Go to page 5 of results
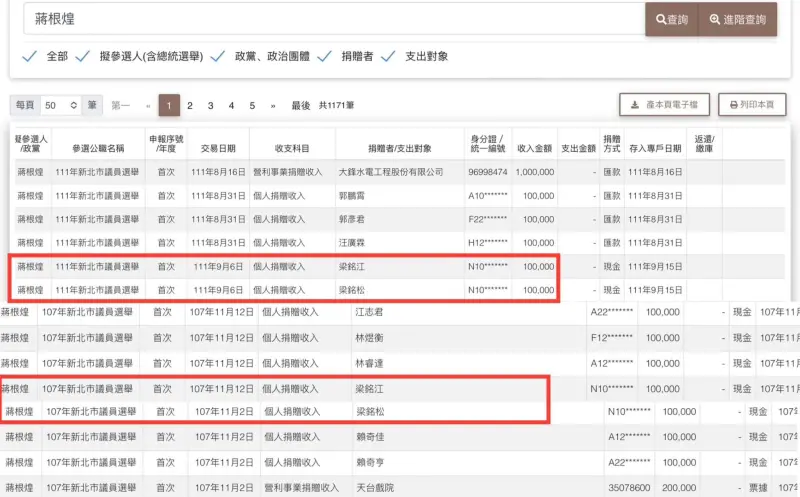Image resolution: width=800 pixels, height=497 pixels. pyautogui.click(x=252, y=106)
